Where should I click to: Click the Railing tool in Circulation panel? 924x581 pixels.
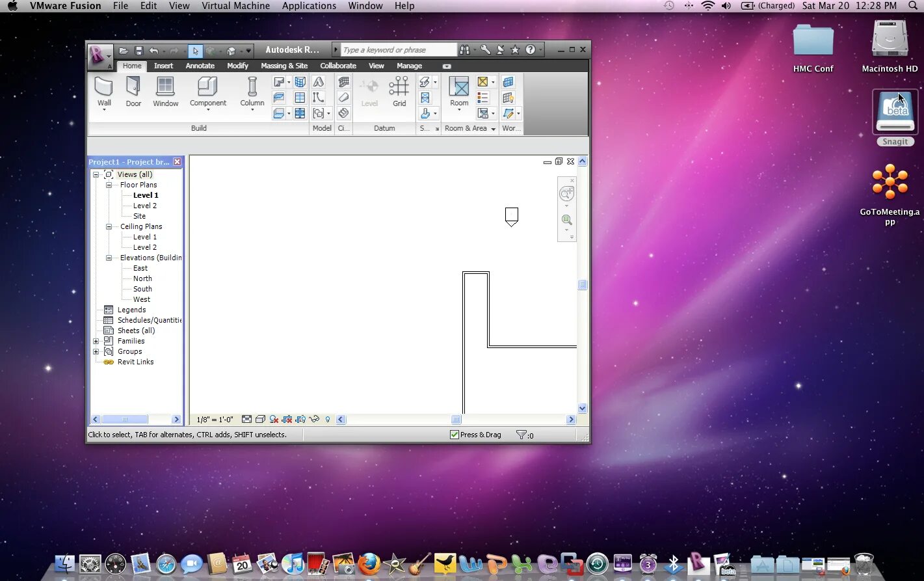[344, 82]
